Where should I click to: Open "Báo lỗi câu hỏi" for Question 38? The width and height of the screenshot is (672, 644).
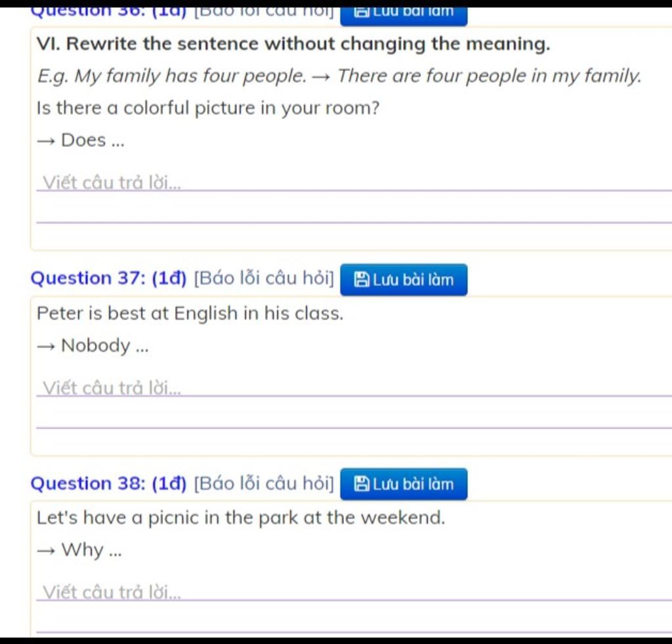pos(264,484)
